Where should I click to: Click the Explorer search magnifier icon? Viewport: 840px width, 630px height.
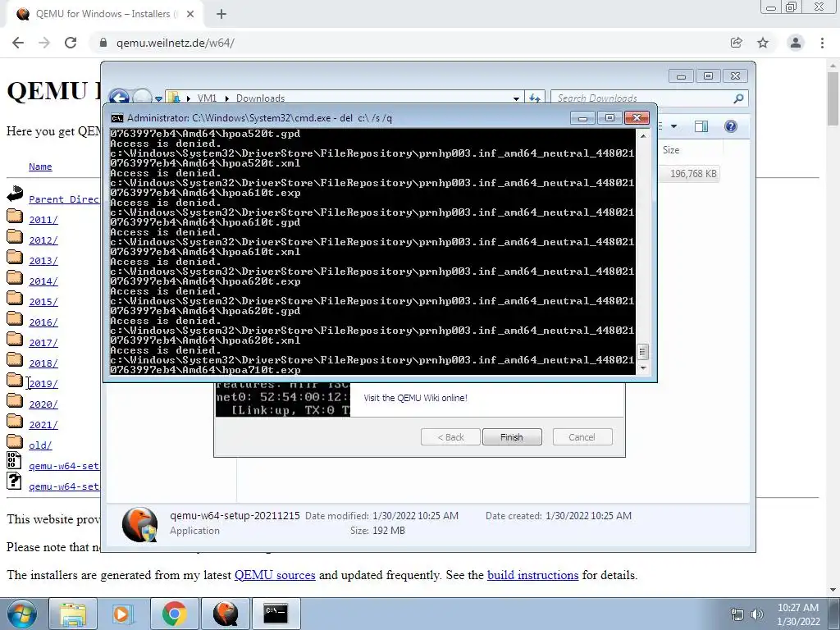pyautogui.click(x=738, y=98)
